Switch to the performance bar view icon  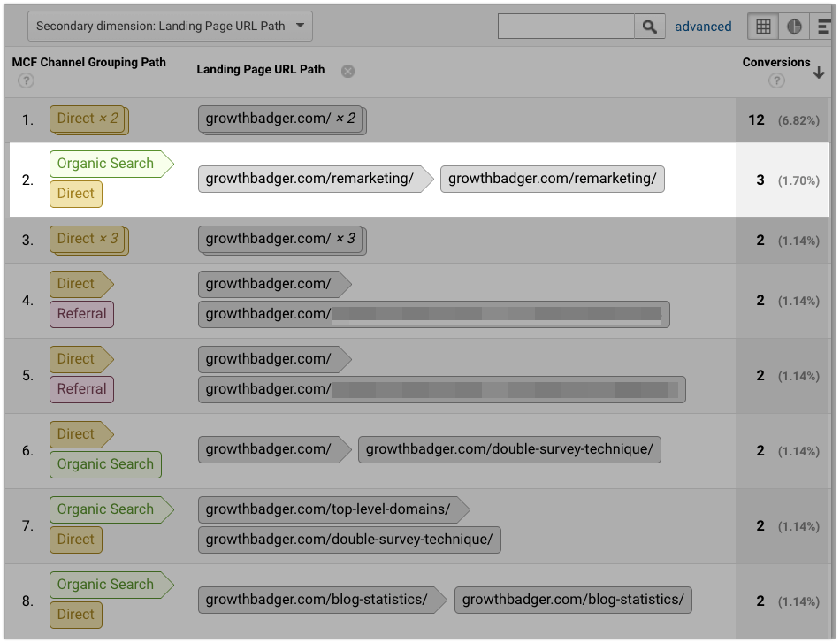[x=823, y=27]
